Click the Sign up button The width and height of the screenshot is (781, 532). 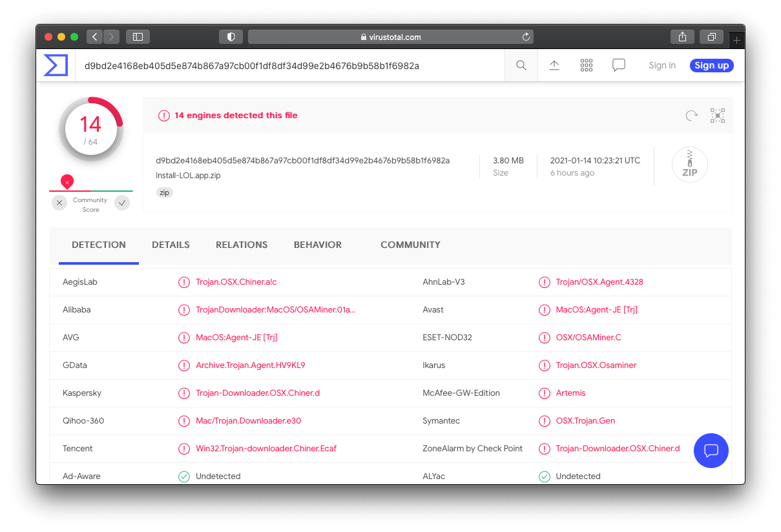click(711, 65)
